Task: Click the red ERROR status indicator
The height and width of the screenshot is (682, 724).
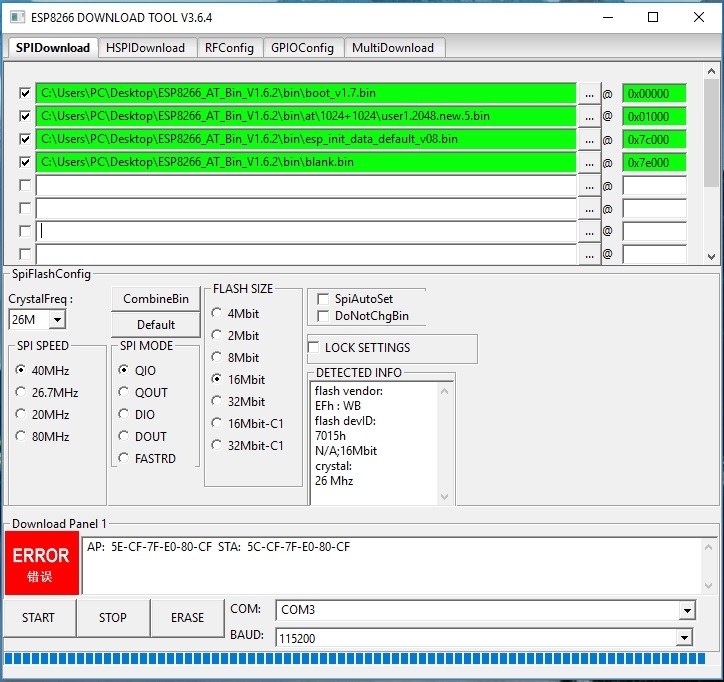Action: click(42, 563)
